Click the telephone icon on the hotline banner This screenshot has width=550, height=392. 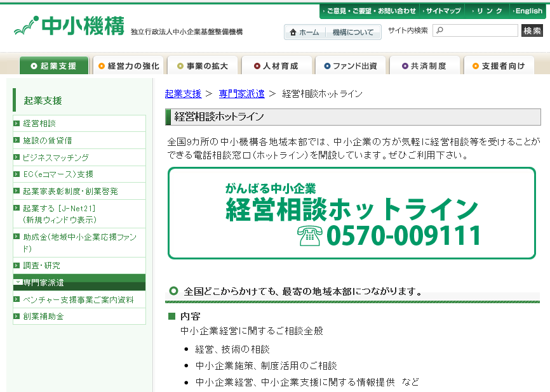(310, 236)
